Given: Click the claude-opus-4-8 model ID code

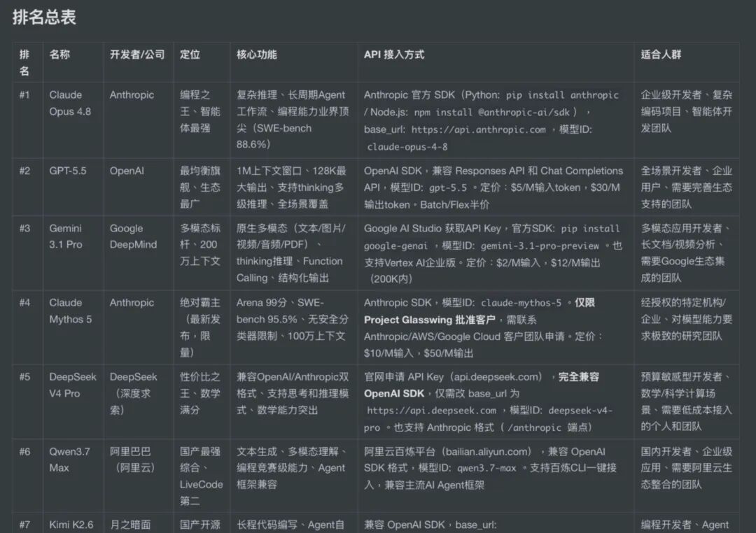Looking at the screenshot, I should coord(407,146).
